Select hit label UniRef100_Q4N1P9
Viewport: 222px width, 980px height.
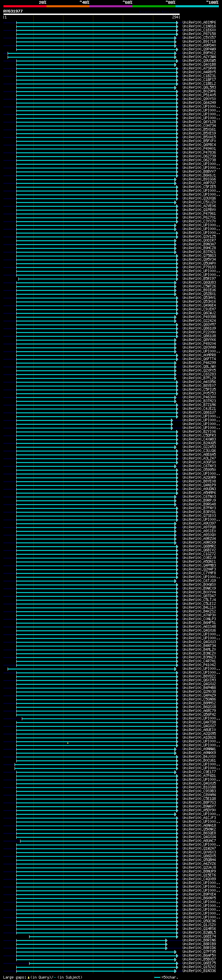coord(199,485)
